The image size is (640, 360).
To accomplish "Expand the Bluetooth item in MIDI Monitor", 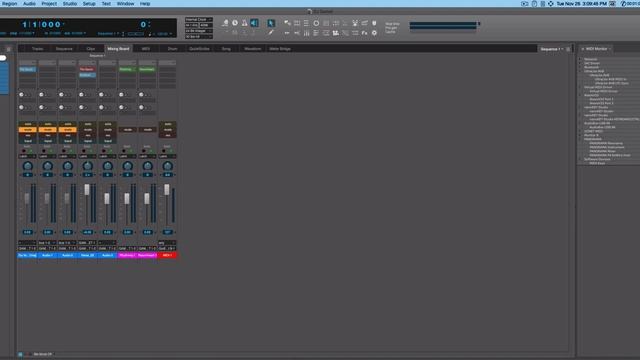I will (580, 67).
